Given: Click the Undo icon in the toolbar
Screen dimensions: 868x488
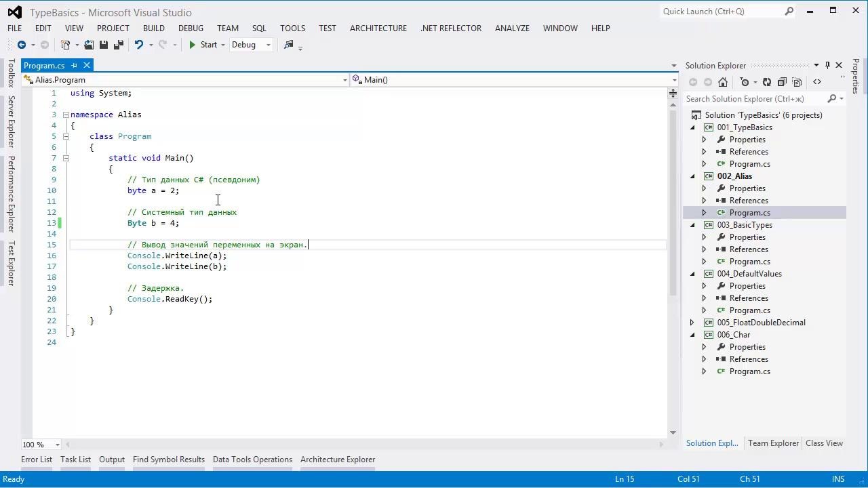Looking at the screenshot, I should 140,45.
